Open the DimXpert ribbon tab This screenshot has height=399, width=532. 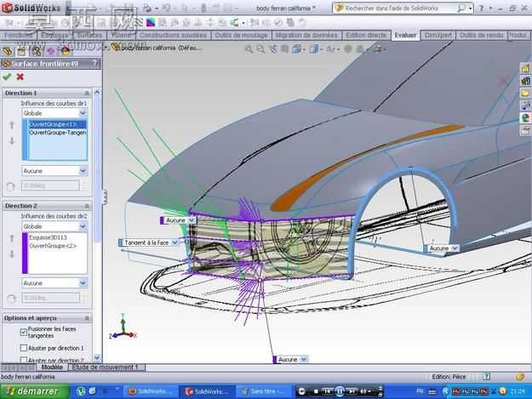click(438, 35)
